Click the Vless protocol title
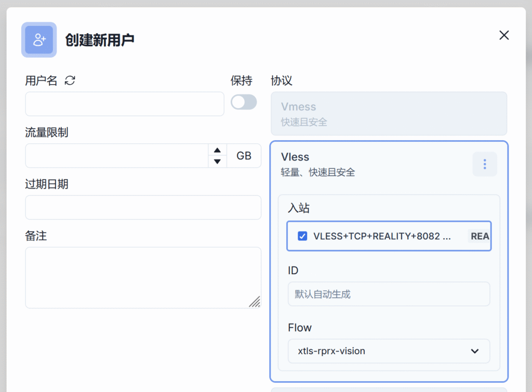The height and width of the screenshot is (392, 532). tap(295, 157)
